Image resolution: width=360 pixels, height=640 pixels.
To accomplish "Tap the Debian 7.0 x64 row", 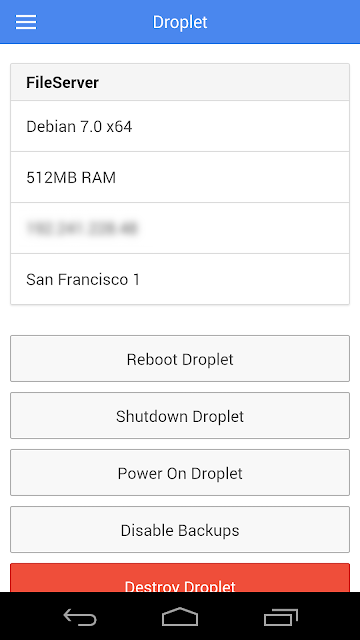I will click(x=180, y=126).
